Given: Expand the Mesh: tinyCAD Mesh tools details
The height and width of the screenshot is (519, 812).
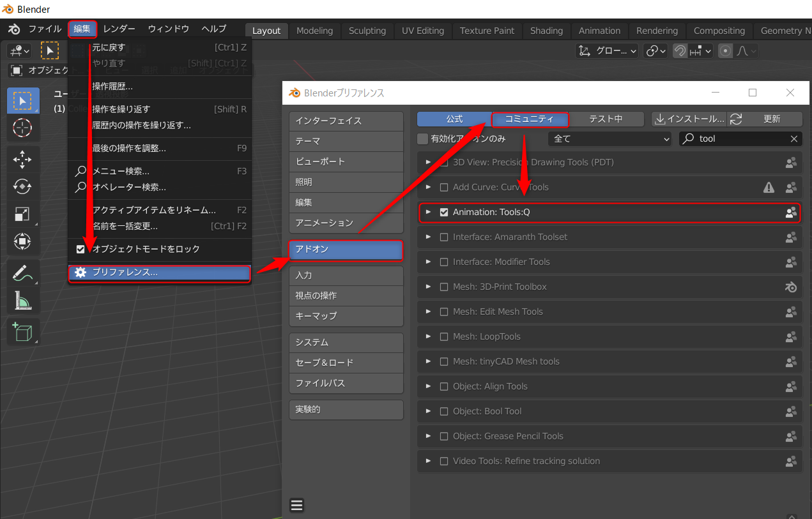Looking at the screenshot, I should pos(429,361).
